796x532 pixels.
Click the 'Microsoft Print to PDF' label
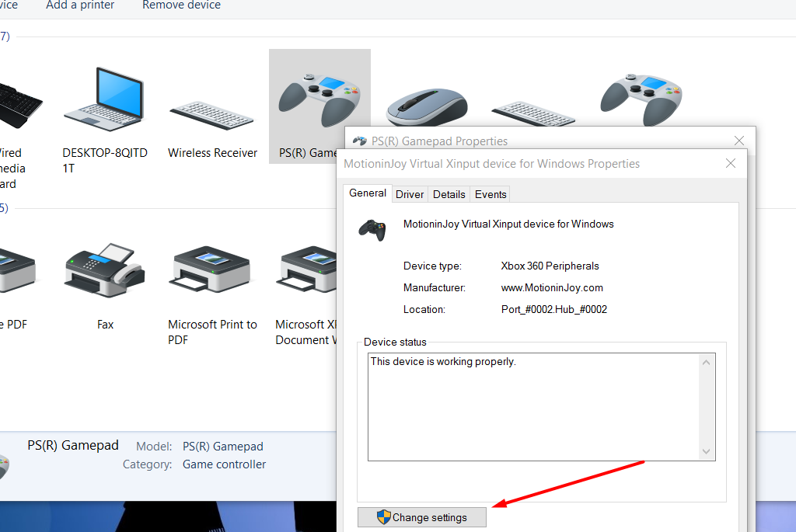click(213, 332)
